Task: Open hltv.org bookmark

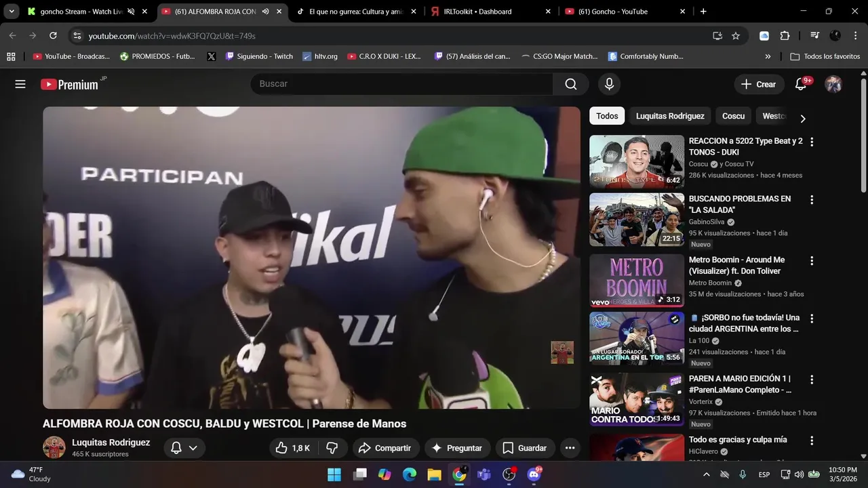Action: point(319,56)
